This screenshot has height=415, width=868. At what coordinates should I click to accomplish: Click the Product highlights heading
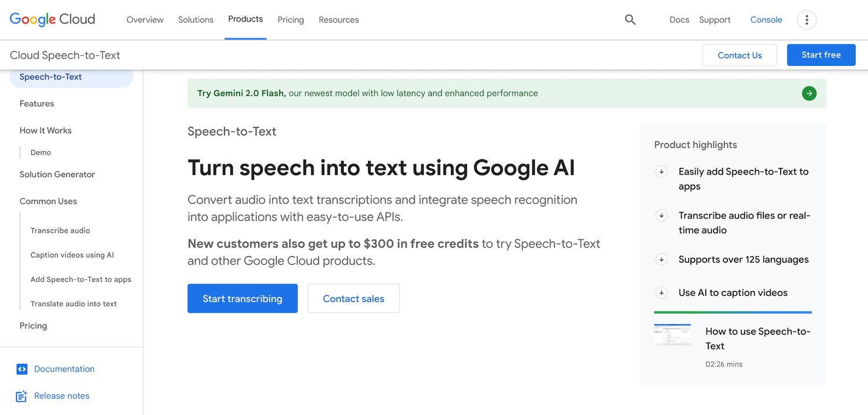696,145
